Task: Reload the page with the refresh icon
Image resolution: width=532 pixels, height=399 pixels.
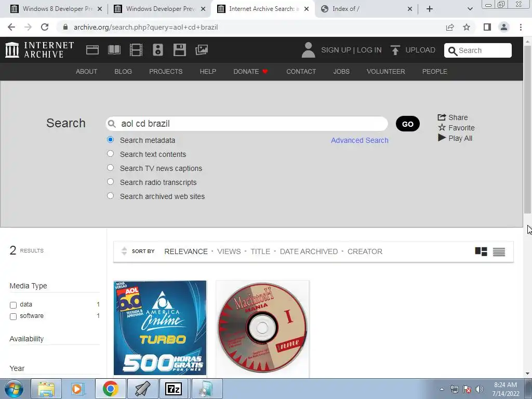Action: click(x=45, y=27)
